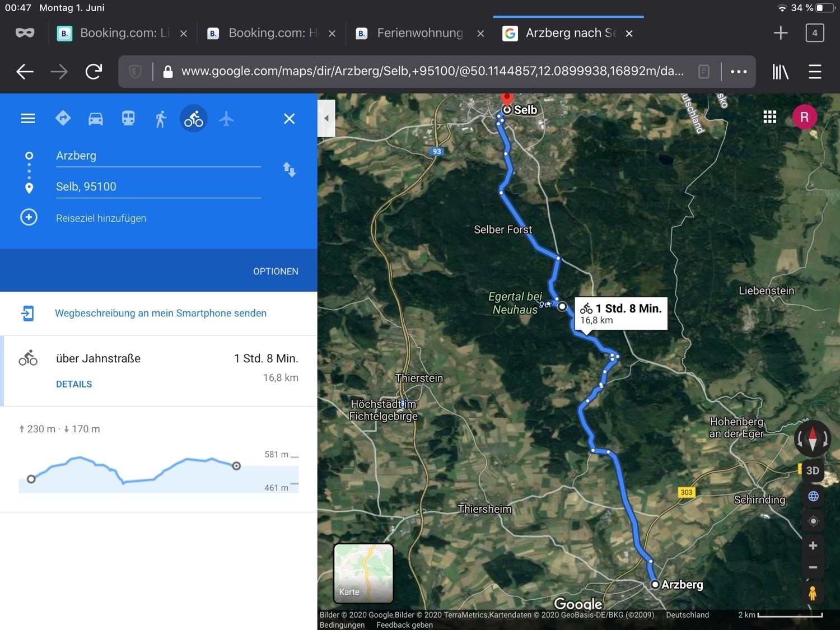Edit the Selb, 95100 destination field
840x630 pixels.
[158, 187]
